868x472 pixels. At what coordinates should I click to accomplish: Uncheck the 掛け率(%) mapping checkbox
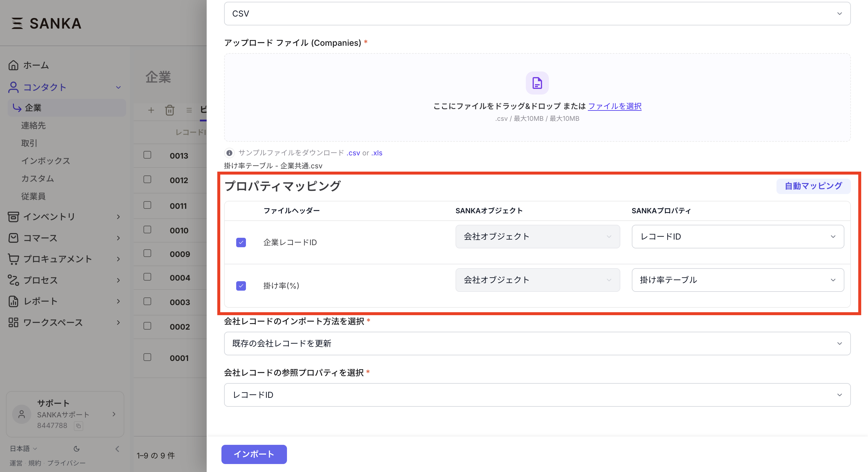pyautogui.click(x=241, y=286)
